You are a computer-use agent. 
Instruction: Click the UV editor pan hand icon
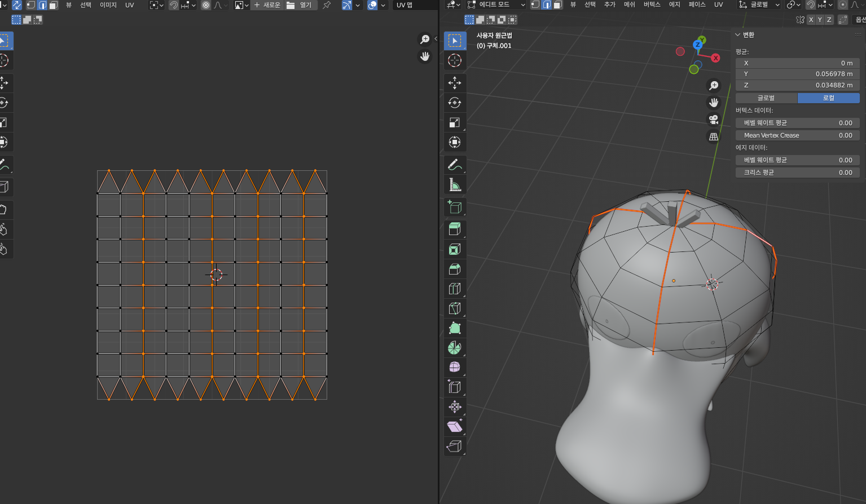coord(425,56)
